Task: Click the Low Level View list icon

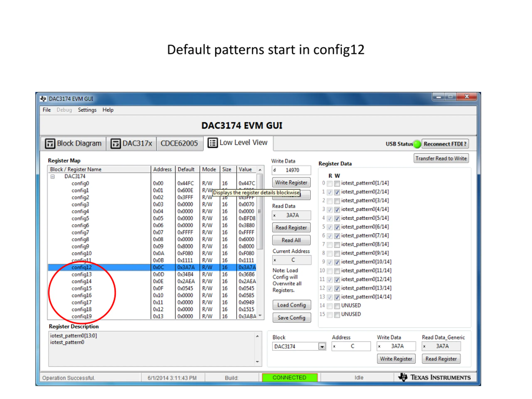Action: [213, 143]
